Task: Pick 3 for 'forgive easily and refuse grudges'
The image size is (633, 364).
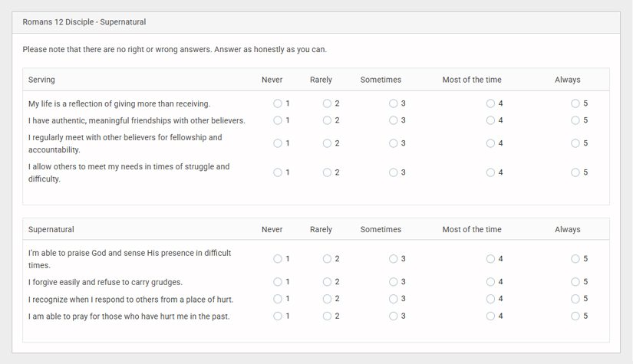Action: 394,282
